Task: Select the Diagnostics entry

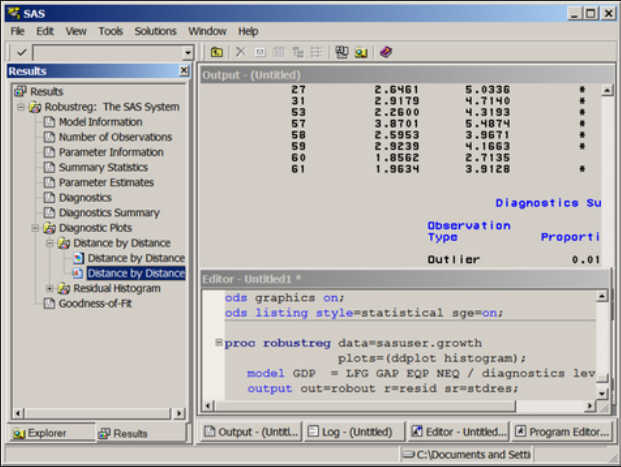Action: click(85, 197)
